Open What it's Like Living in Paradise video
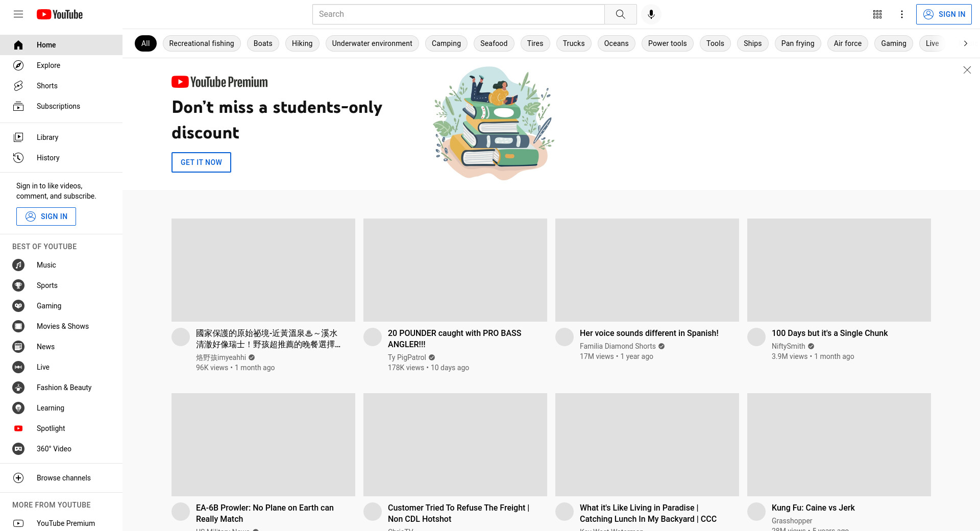The image size is (980, 531). click(648, 513)
